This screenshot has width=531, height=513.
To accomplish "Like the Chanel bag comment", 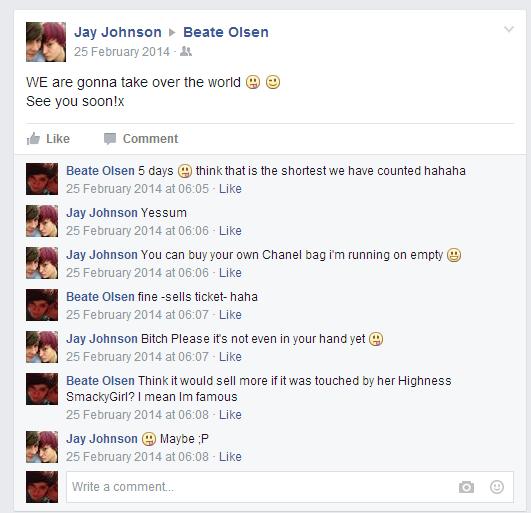I will [230, 273].
